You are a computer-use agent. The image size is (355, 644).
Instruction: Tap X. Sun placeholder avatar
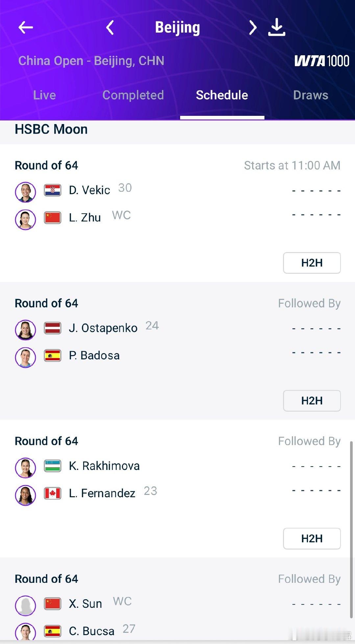[x=25, y=606]
